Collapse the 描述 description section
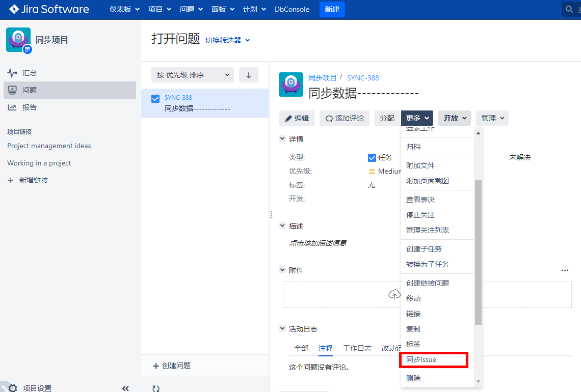Image resolution: width=581 pixels, height=392 pixels. [282, 226]
